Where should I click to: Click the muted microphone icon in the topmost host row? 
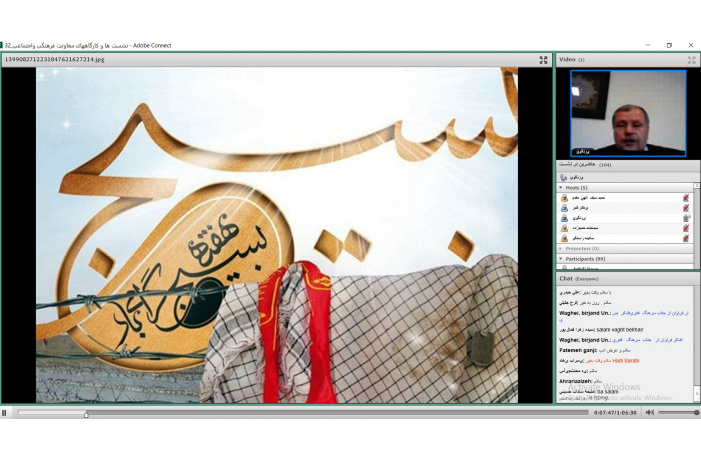tap(686, 198)
